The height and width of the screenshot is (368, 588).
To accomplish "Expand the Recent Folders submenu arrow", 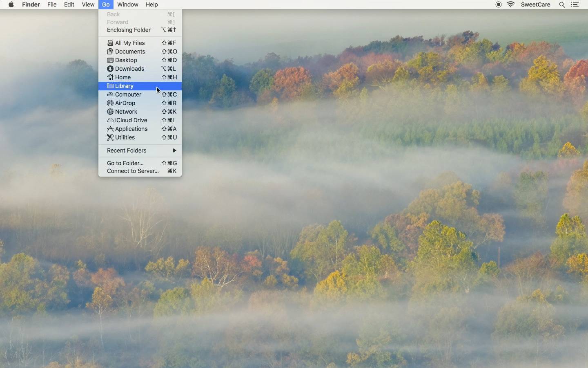I will (x=174, y=150).
